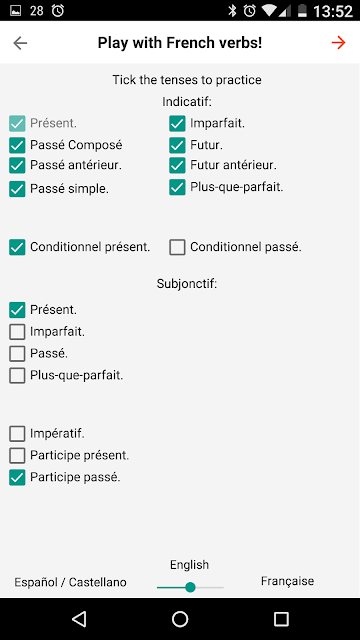
Task: Tick the Participe présent checkbox
Action: pyautogui.click(x=17, y=455)
